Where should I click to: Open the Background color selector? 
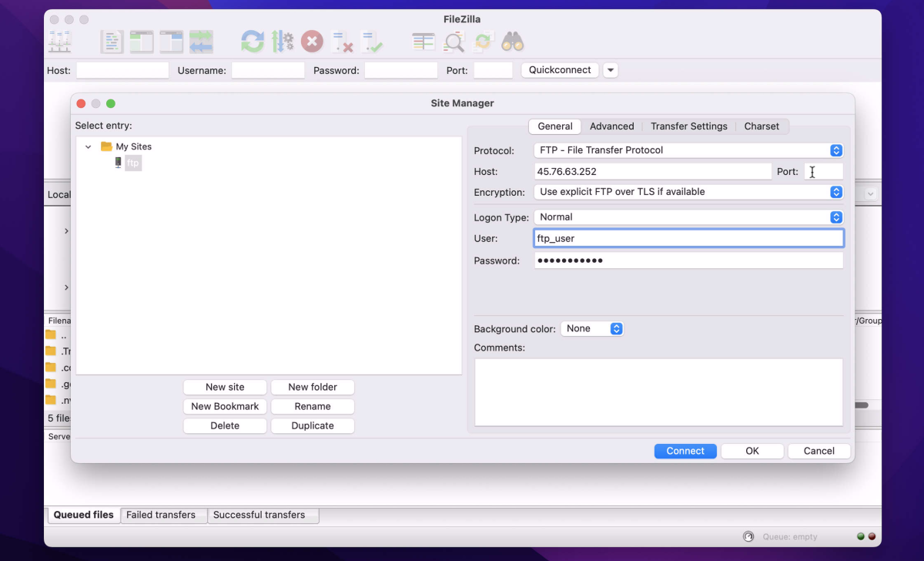[591, 328]
